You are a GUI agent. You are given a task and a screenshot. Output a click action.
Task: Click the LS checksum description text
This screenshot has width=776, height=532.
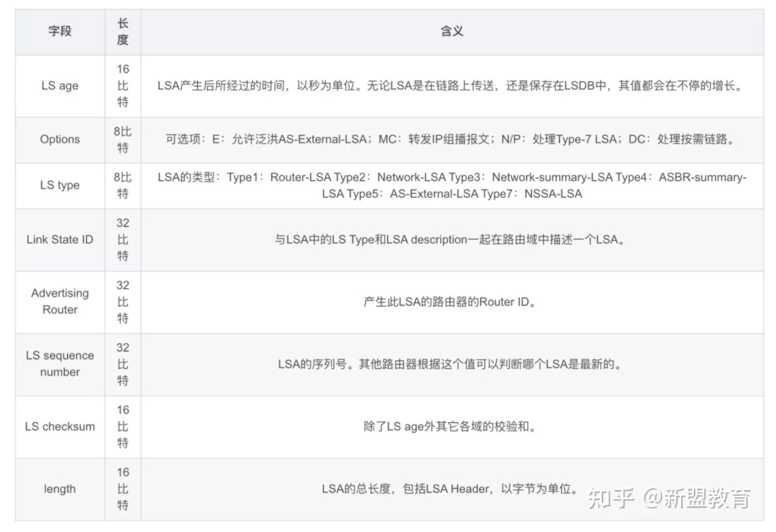(450, 427)
